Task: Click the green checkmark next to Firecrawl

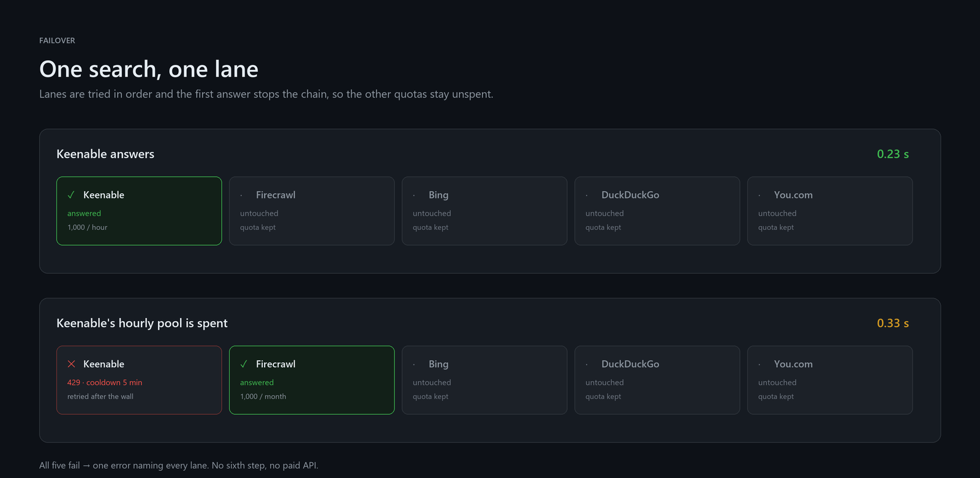Action: [x=244, y=364]
